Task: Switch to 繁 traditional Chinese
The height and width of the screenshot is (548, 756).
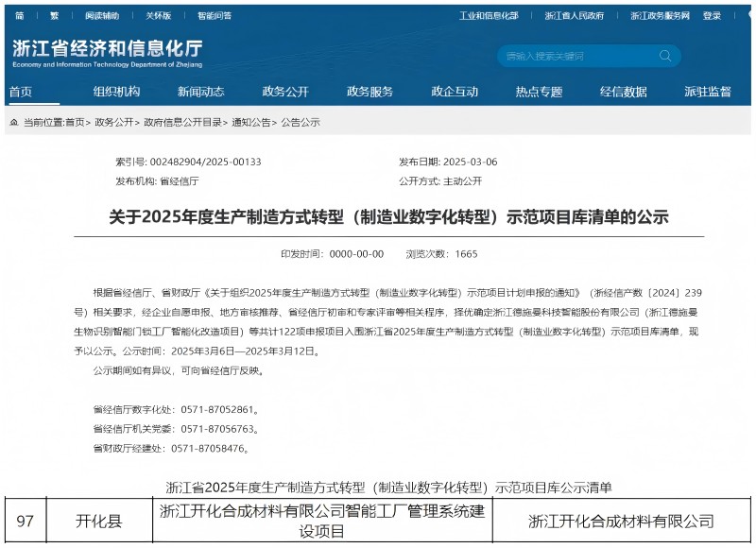Action: (54, 16)
